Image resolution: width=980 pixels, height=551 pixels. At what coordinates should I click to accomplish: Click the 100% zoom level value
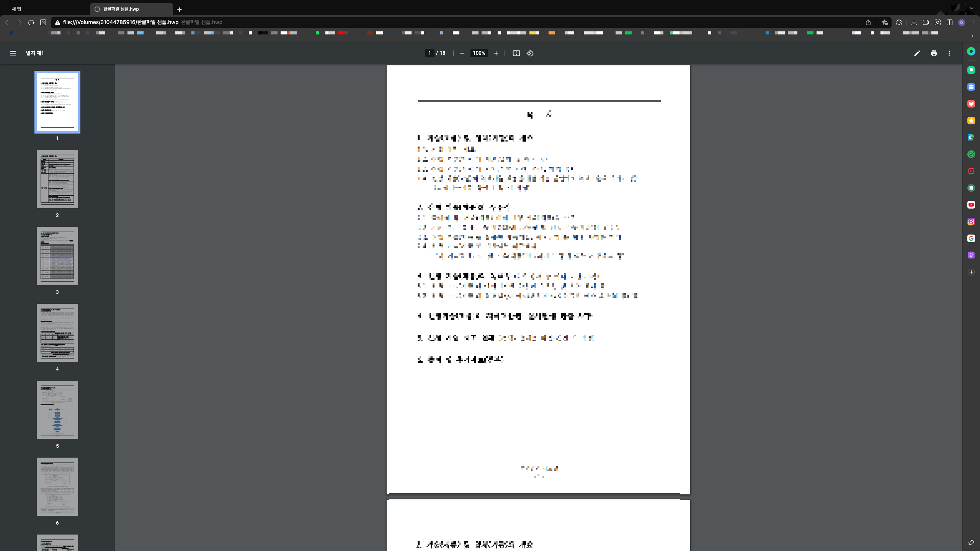click(478, 53)
